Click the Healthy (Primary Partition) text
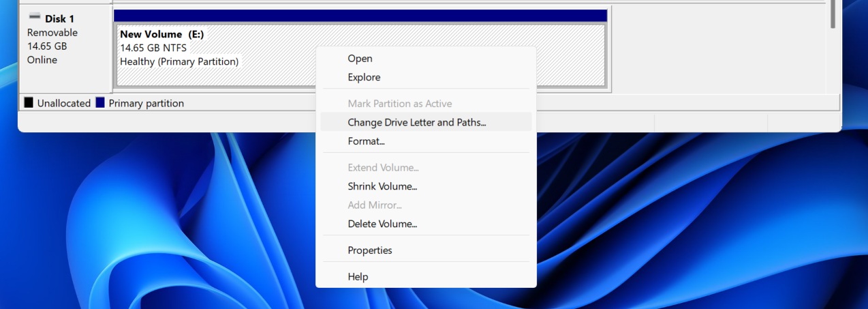This screenshot has height=309, width=868. coord(179,61)
